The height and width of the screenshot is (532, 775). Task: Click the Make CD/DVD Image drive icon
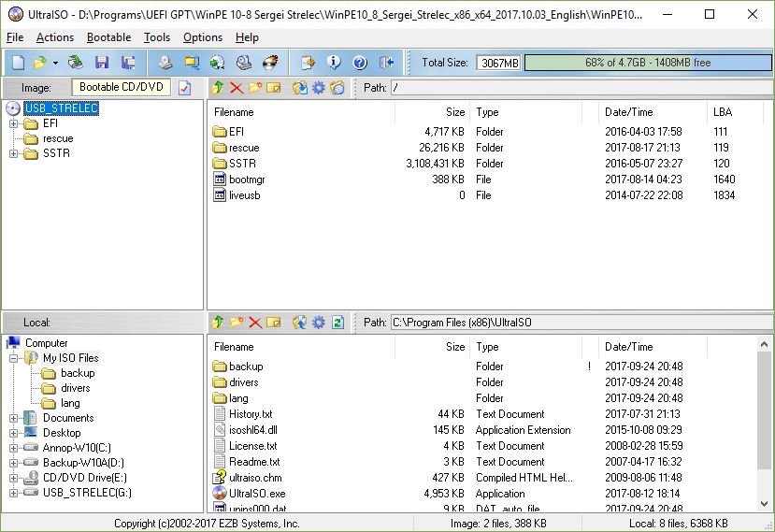tap(165, 63)
